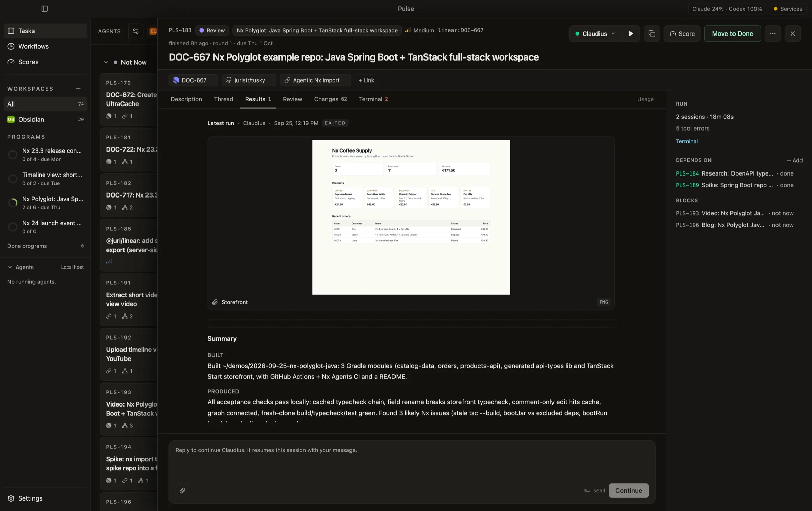Collapse the Agents section chevron
Screen dimensions: 812x511
tap(10, 267)
